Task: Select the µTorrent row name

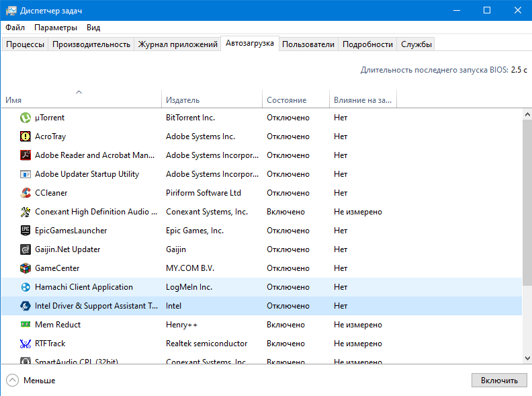Action: [x=50, y=118]
